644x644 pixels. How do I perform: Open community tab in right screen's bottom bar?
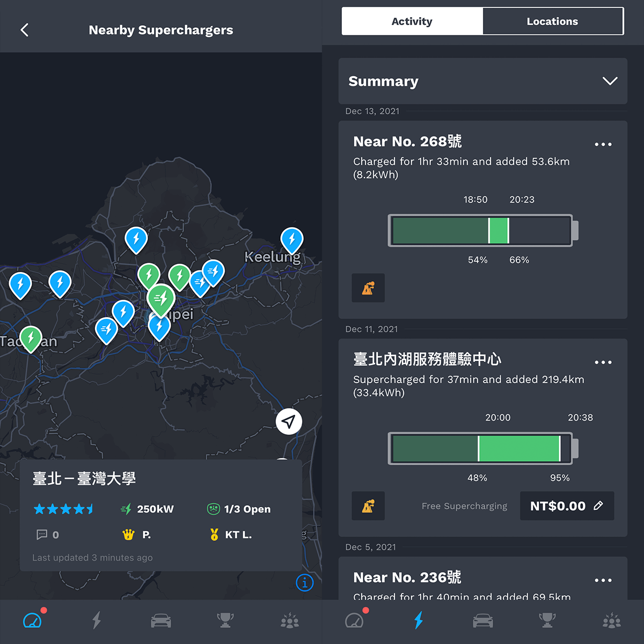coord(612,620)
